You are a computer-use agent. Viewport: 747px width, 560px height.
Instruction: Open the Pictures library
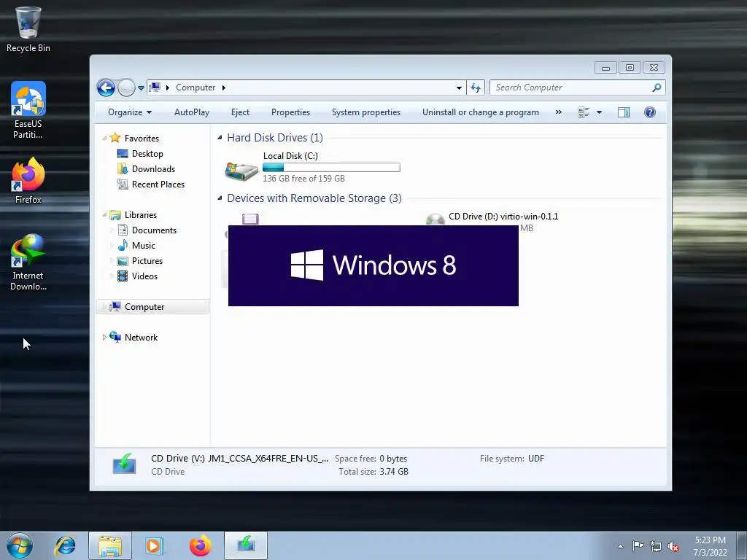(x=147, y=261)
